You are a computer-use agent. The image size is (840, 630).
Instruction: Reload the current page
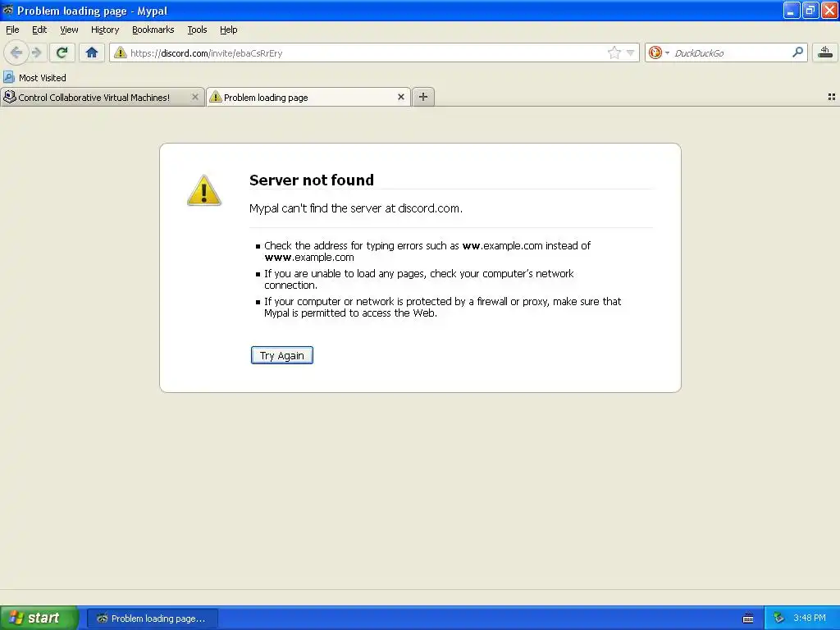[x=62, y=52]
